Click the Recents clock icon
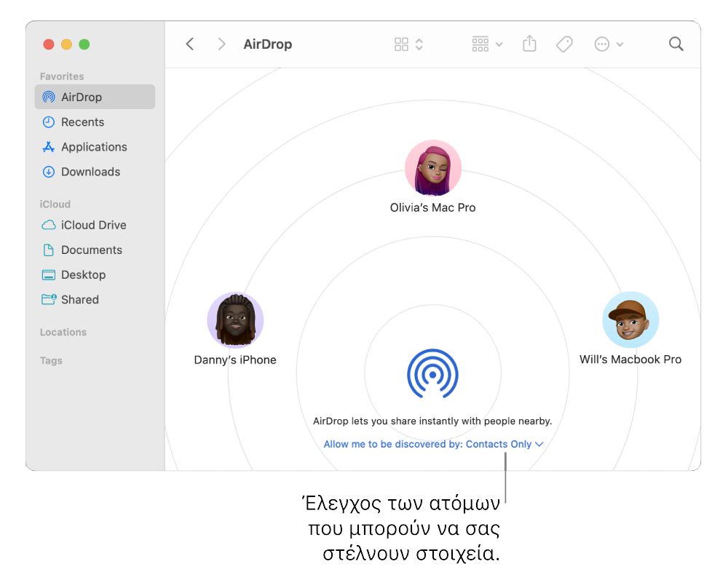 49,122
